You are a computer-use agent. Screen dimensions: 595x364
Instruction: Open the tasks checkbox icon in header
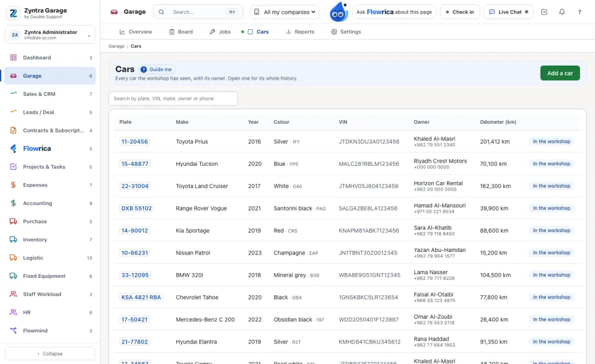pyautogui.click(x=544, y=12)
